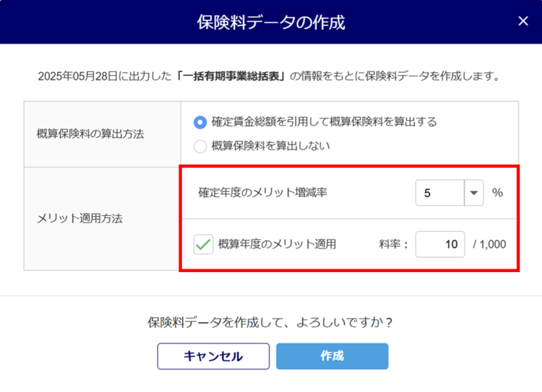Focus the 料率 input field showing 10
Image resolution: width=542 pixels, height=392 pixels.
point(440,245)
